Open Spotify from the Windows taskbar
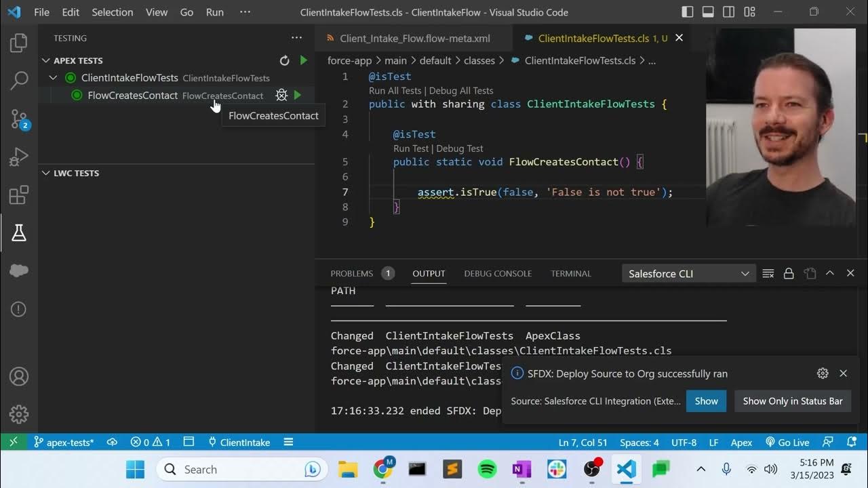 coord(487,469)
